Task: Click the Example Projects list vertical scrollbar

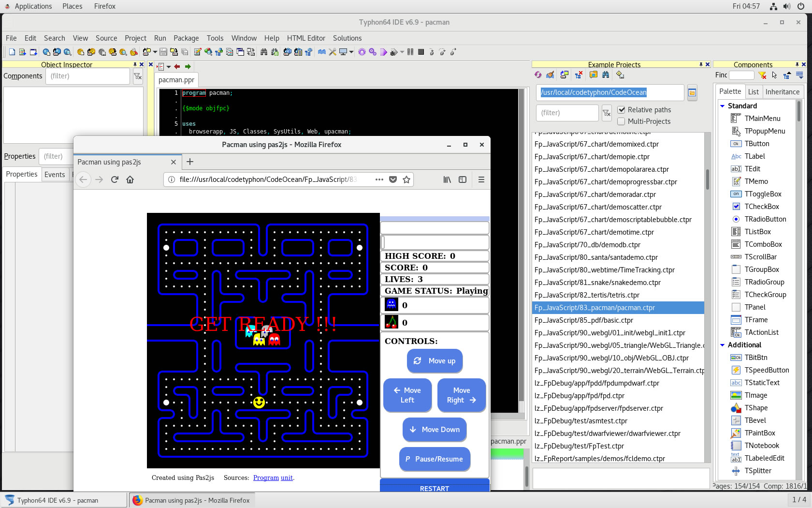Action: [x=708, y=297]
